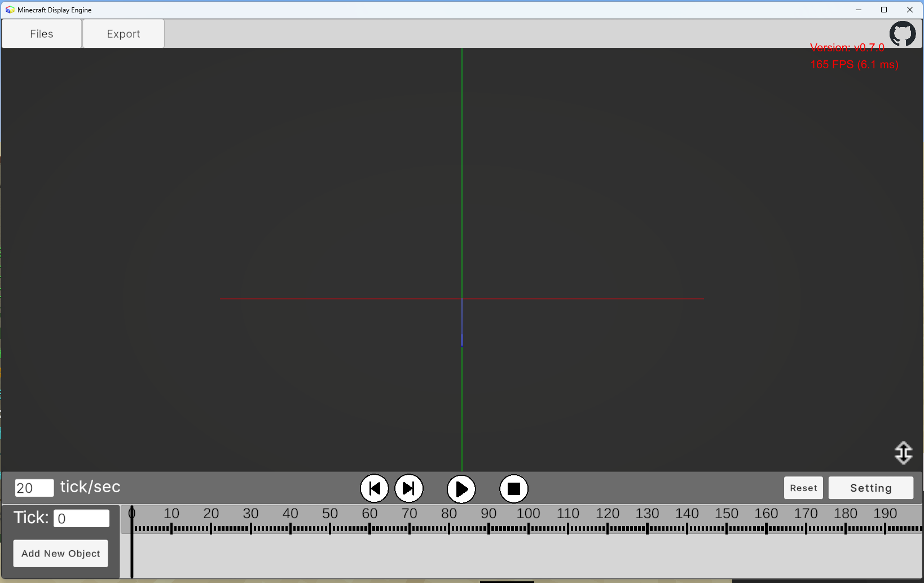Click the FPS counter text
924x583 pixels.
854,64
